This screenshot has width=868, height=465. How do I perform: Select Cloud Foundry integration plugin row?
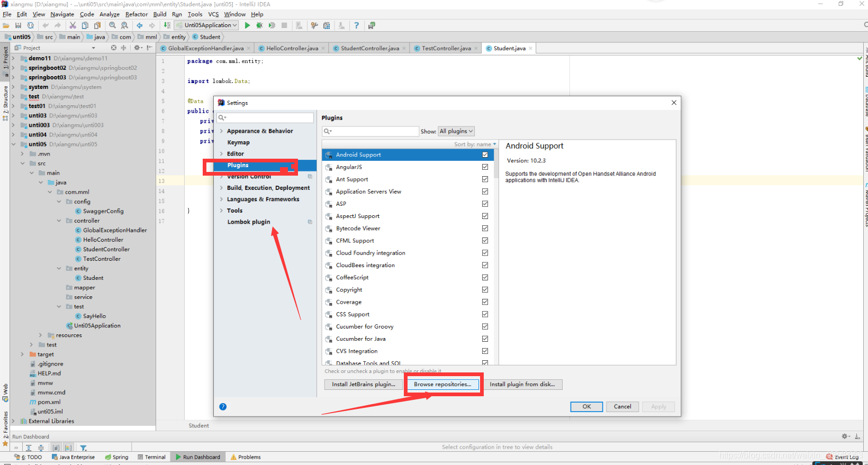pos(408,253)
